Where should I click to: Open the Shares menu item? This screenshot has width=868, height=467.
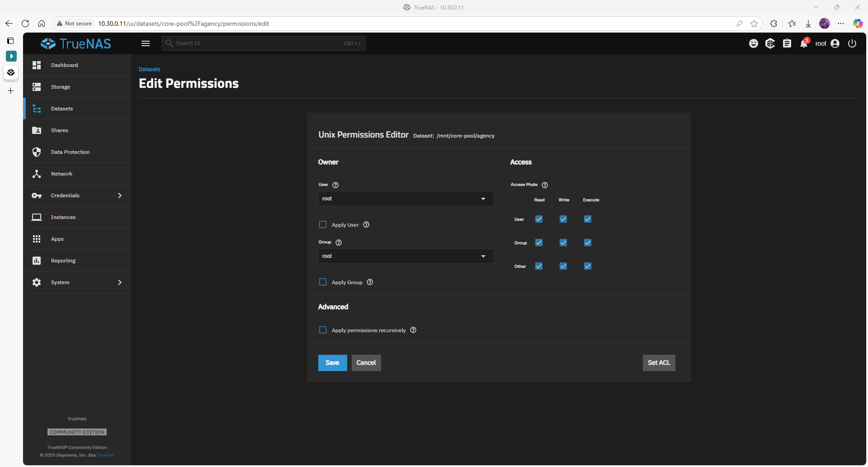click(78, 130)
